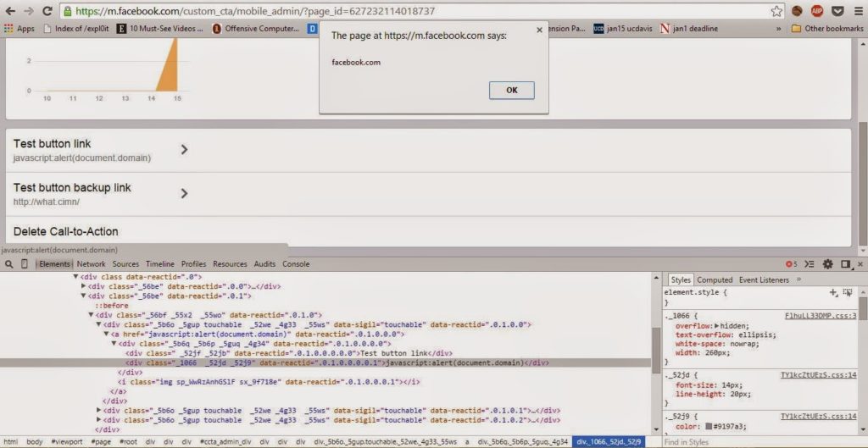The width and height of the screenshot is (868, 448).
Task: Open the Adblock Plus extension icon
Action: point(817,11)
